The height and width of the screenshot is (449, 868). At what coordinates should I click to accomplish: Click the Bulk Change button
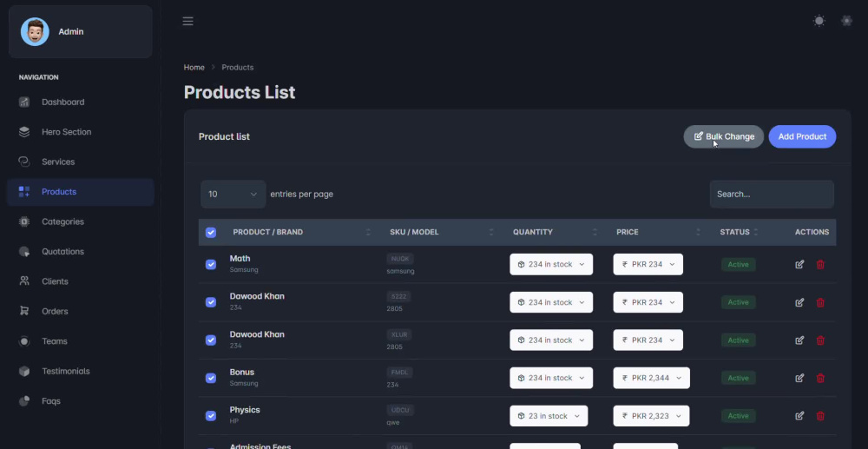pos(724,136)
